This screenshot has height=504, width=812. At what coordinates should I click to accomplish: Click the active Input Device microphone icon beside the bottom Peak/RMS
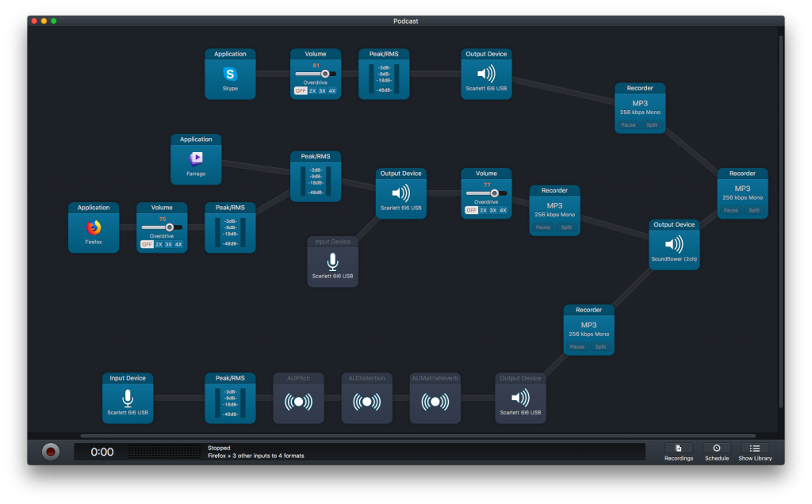(x=128, y=399)
